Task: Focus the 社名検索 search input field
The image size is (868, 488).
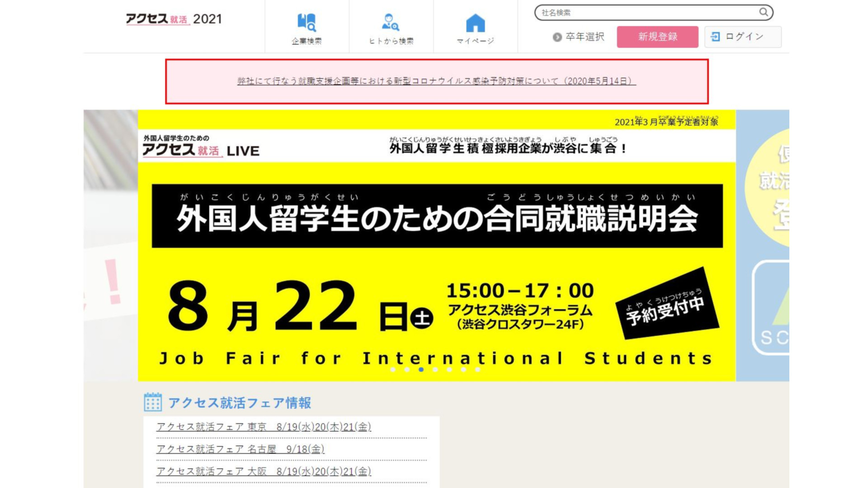Action: pyautogui.click(x=646, y=13)
